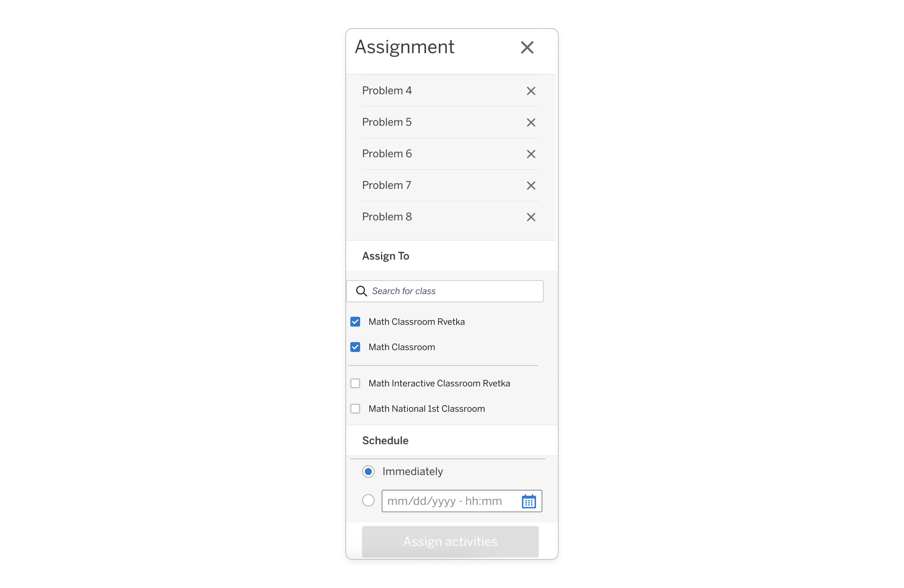
Task: Uncheck the Math Classroom checkbox
Action: [x=355, y=347]
